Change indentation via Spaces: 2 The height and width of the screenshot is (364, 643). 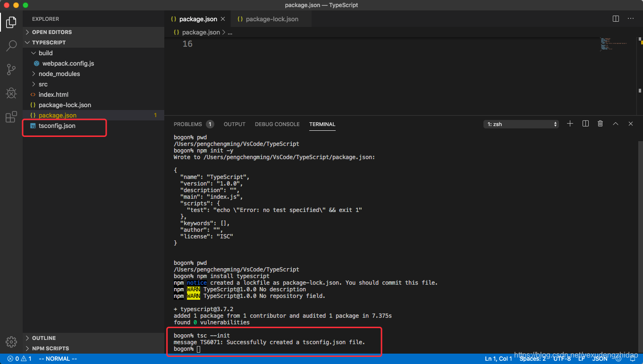[x=533, y=359]
